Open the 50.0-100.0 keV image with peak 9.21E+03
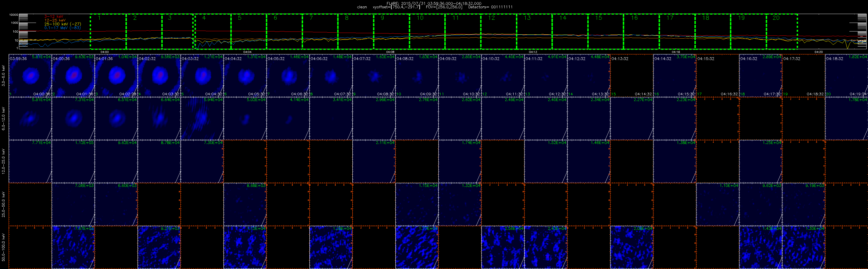This screenshot has height=269, width=868. (x=159, y=247)
